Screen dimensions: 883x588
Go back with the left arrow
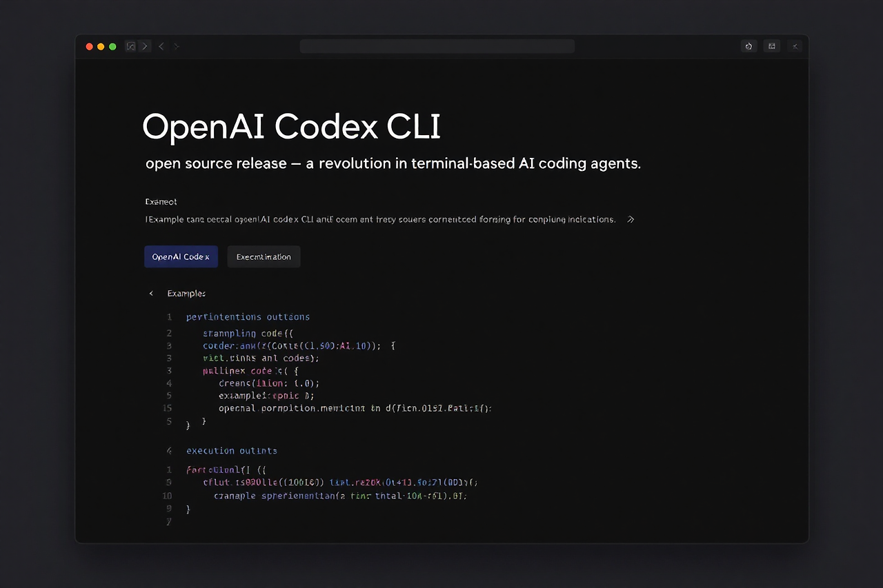[x=161, y=46]
